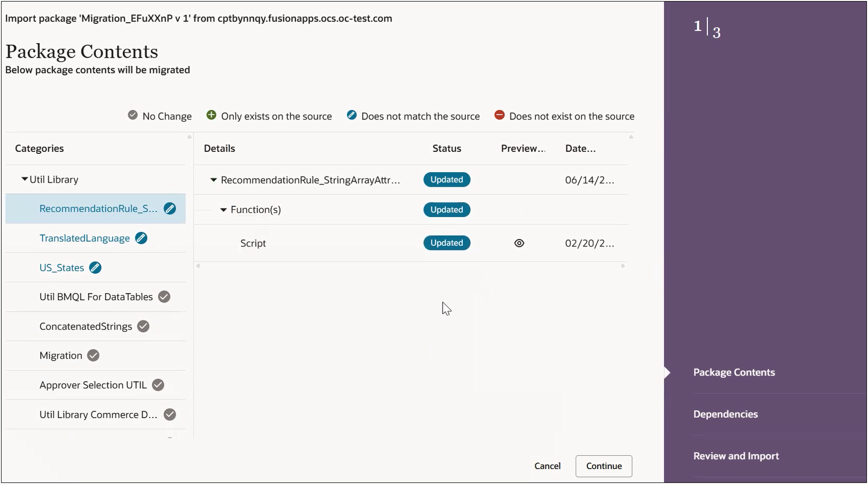This screenshot has width=868, height=484.
Task: Click the edit icon next to RecommendationRule_S...
Action: pyautogui.click(x=169, y=208)
